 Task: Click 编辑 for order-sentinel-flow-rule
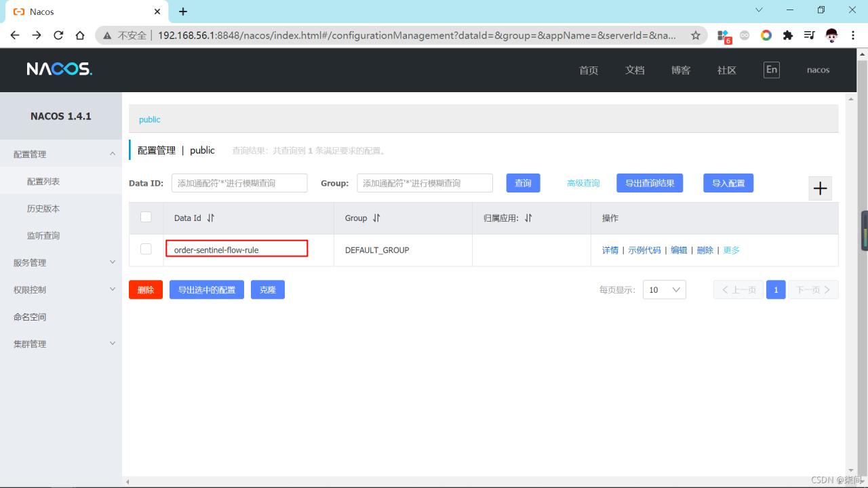click(x=679, y=250)
